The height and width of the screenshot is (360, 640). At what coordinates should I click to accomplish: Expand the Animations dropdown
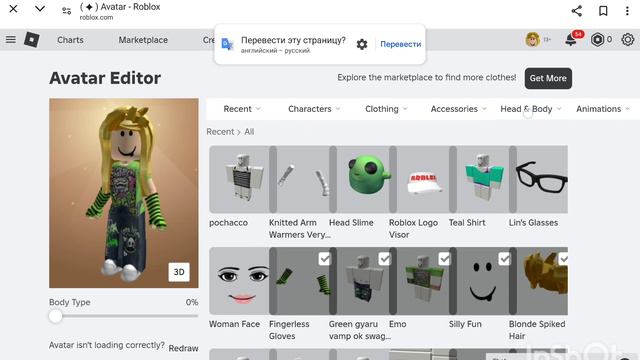click(603, 109)
